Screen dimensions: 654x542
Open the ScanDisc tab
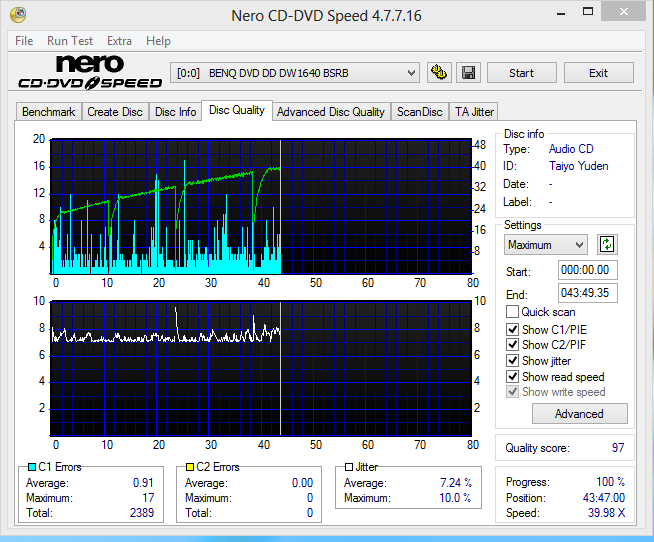click(x=420, y=112)
